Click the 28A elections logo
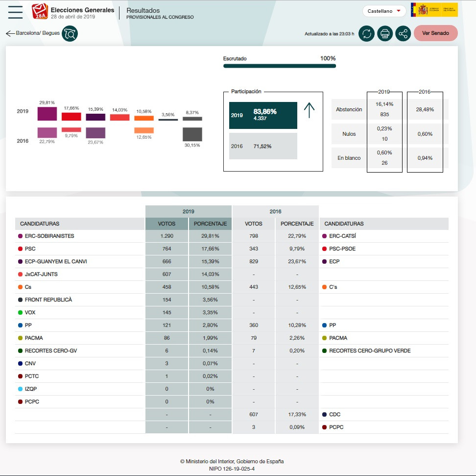Viewport: 476px width, 476px height. coord(40,11)
